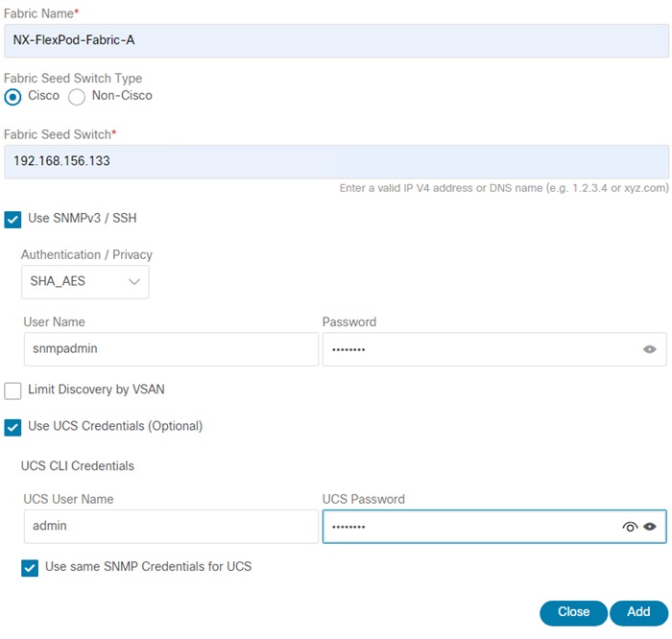
Task: Focus the Fabric Name text field
Action: [x=336, y=40]
